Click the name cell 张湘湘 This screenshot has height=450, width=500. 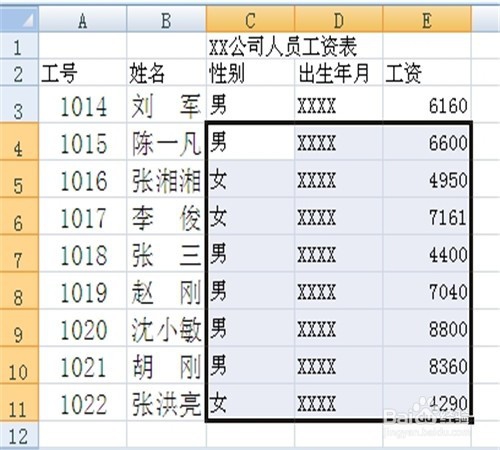point(166,179)
